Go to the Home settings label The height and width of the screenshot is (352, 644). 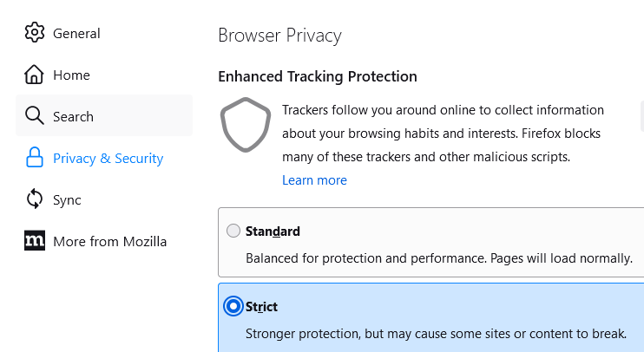point(71,75)
